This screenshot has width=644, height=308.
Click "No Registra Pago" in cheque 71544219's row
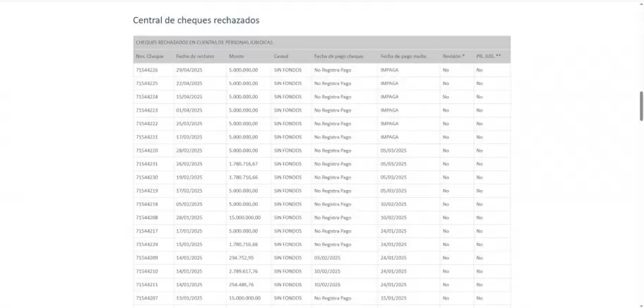(333, 191)
